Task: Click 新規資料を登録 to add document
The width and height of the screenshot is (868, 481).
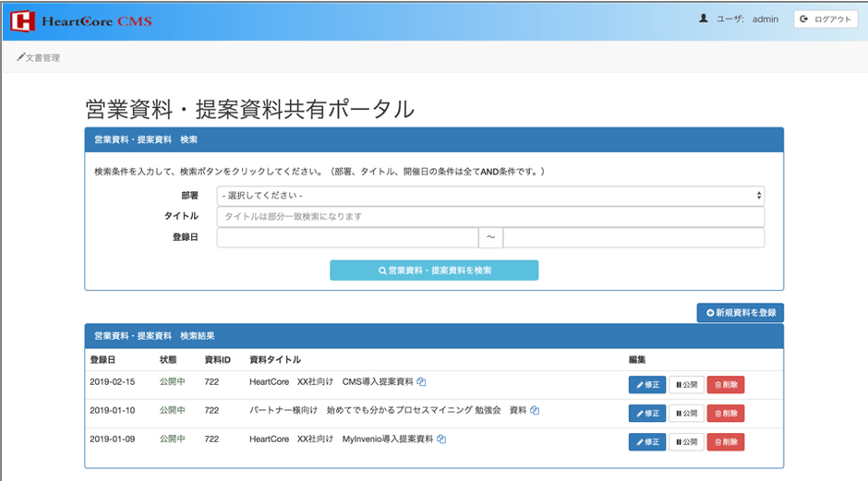Action: (x=740, y=313)
